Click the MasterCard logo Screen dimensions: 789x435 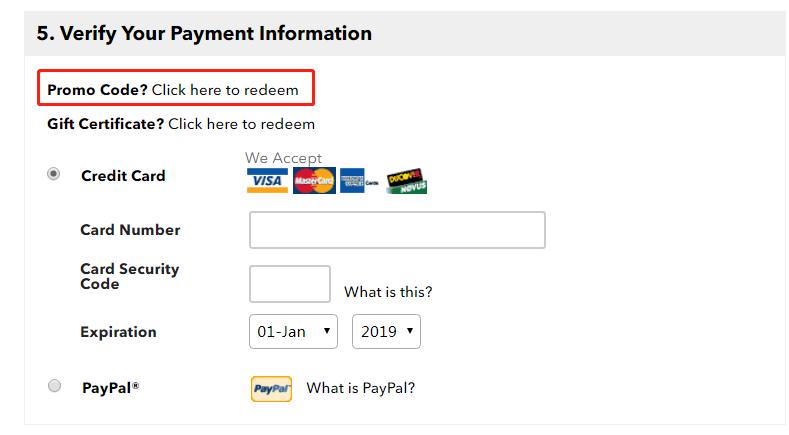coord(314,181)
